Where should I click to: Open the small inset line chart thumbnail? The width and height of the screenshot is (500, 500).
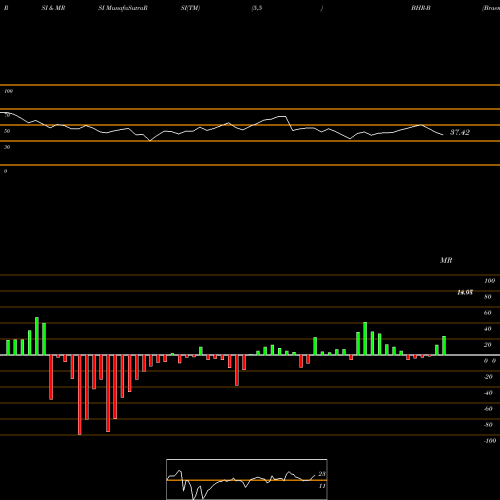(x=247, y=479)
